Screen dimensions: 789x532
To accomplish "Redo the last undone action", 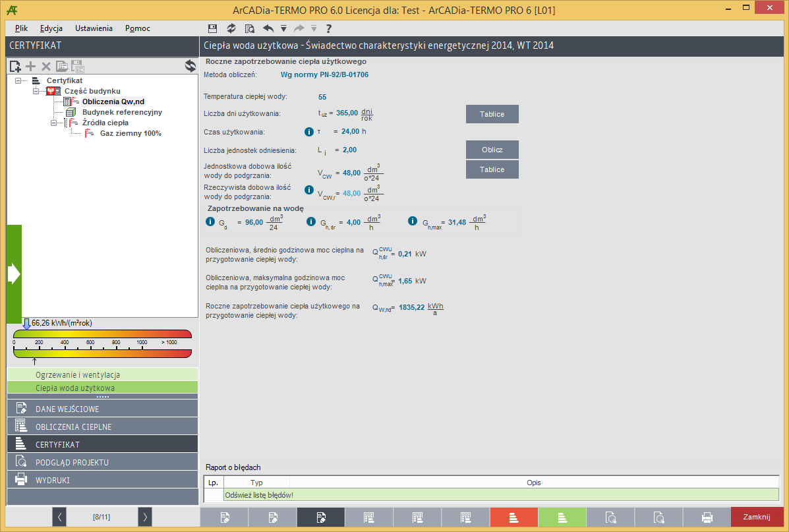I will point(299,28).
